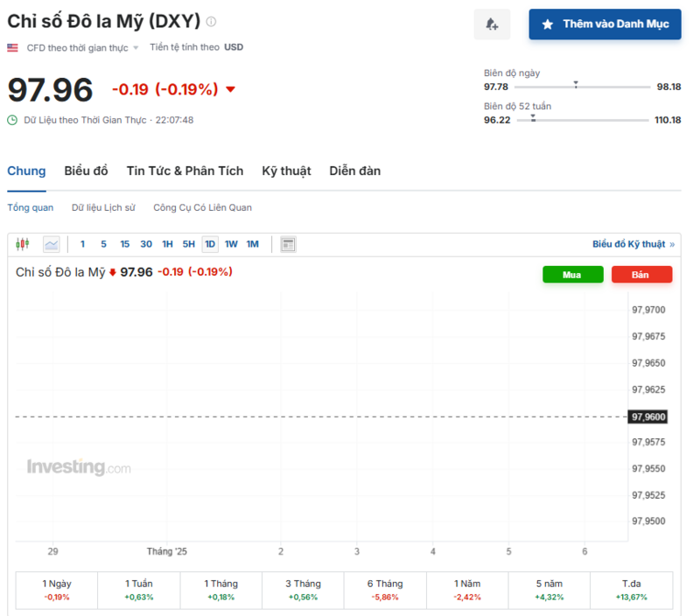Select the 5-minute chart interval
The width and height of the screenshot is (700, 616).
(x=103, y=244)
